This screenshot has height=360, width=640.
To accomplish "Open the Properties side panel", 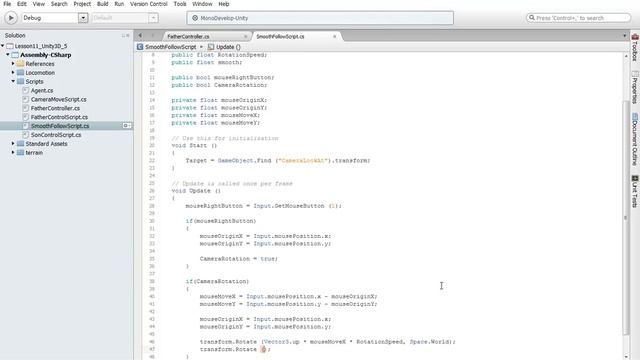I will coord(635,87).
